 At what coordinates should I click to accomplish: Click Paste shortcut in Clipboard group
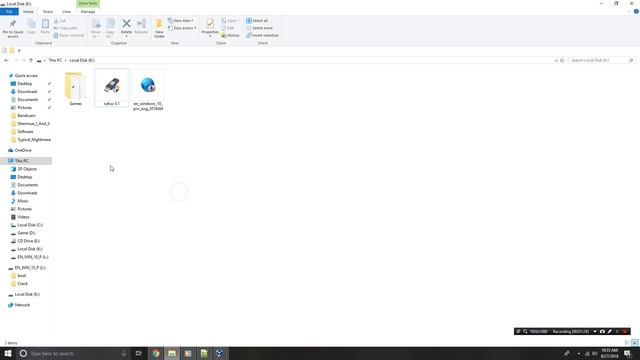coord(69,36)
